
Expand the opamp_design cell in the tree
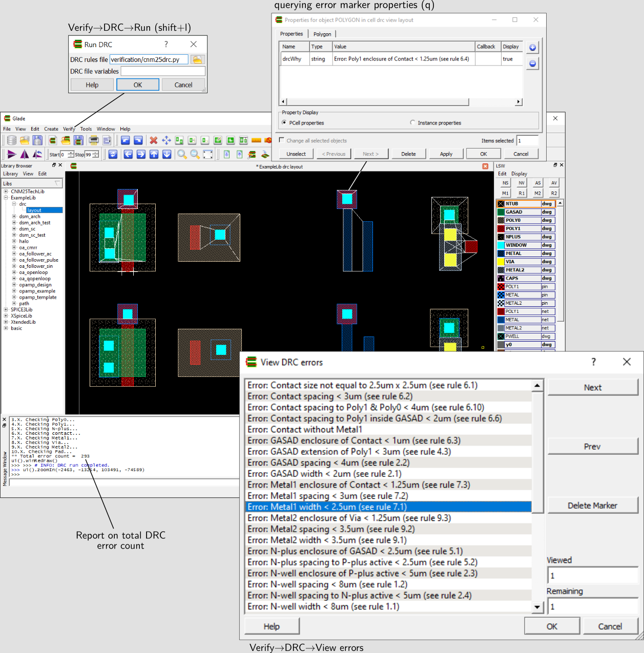(14, 285)
